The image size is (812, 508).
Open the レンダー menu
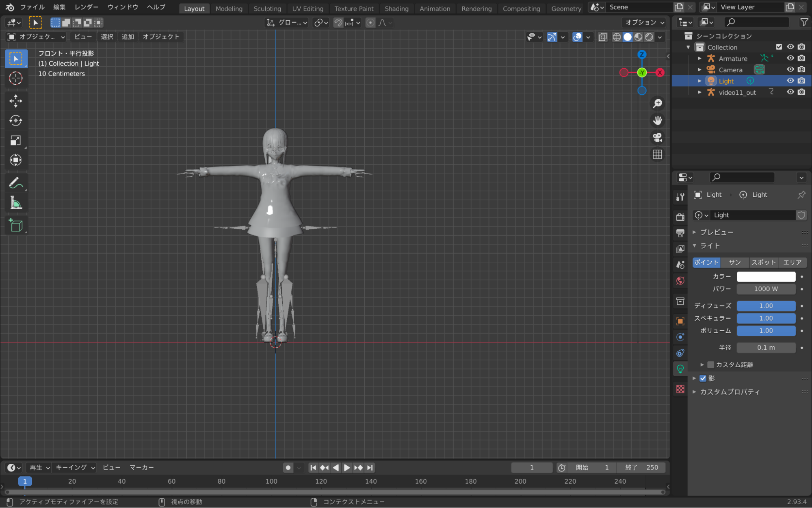point(87,7)
